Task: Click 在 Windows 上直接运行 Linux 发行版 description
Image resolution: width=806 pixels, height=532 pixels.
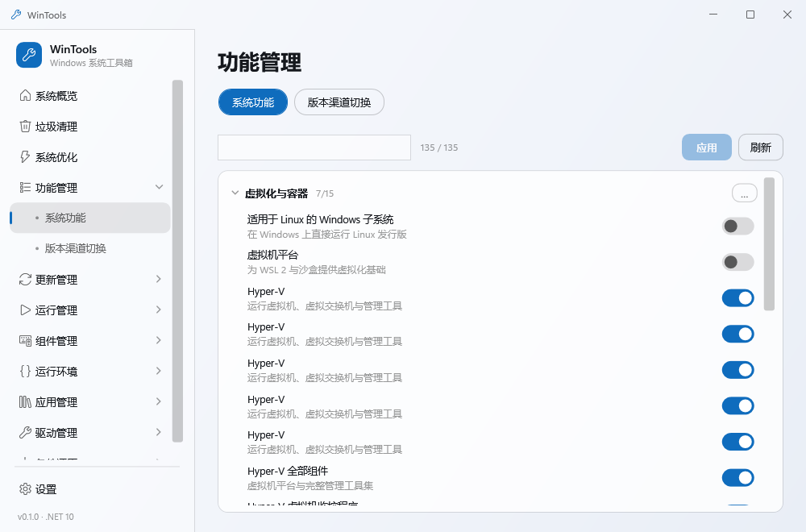Action: (x=327, y=235)
